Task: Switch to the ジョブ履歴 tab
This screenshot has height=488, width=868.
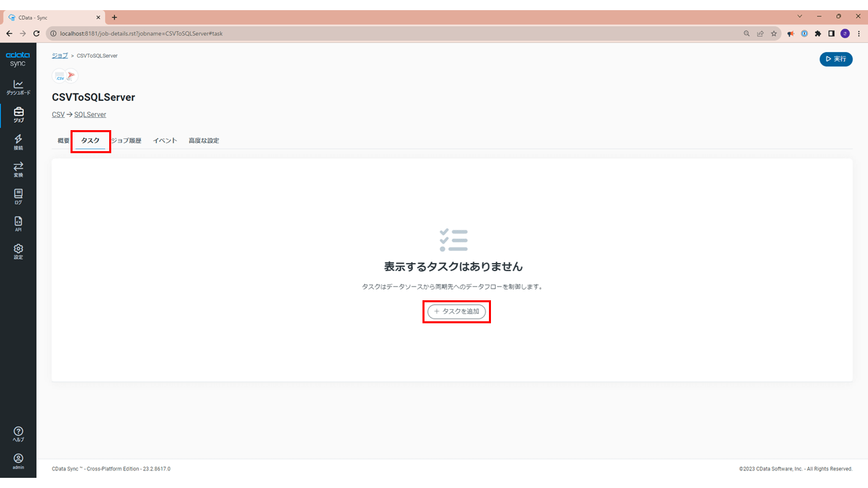Action: pos(126,141)
